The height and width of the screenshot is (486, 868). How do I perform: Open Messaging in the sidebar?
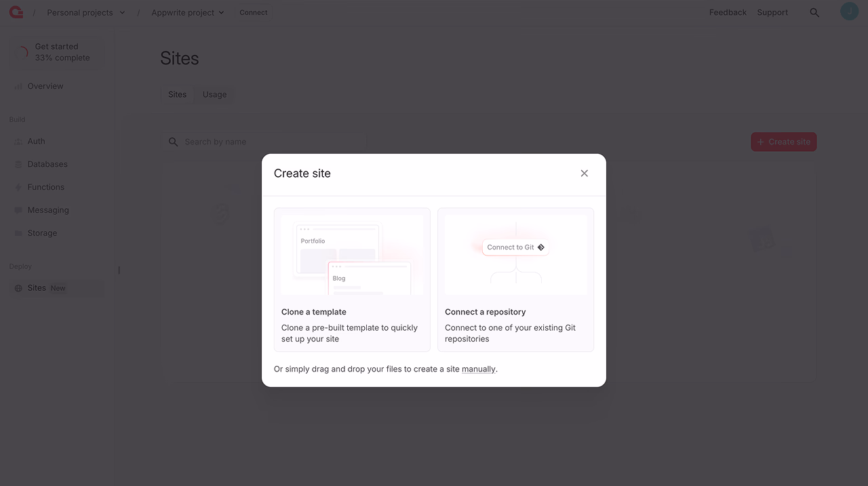click(57, 210)
